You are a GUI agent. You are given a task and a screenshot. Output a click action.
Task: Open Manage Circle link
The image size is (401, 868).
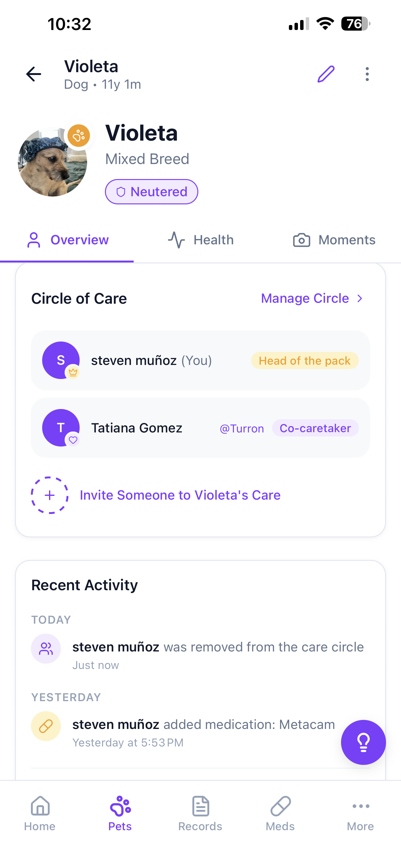tap(305, 298)
